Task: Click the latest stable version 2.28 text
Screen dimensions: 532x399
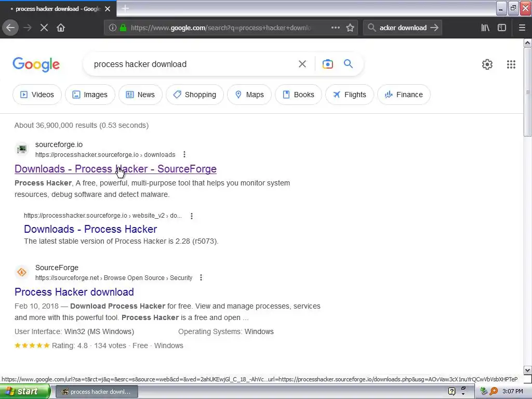Action: (121, 241)
